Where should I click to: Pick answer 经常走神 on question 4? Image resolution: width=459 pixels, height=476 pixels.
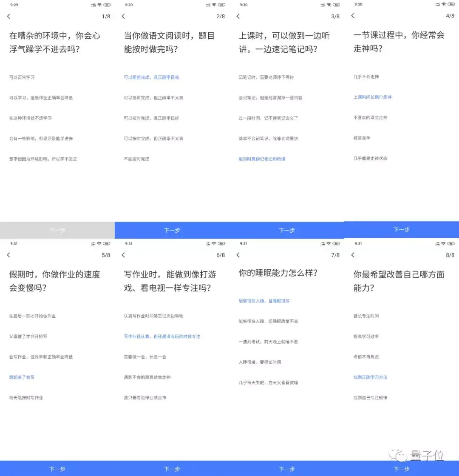(x=362, y=138)
